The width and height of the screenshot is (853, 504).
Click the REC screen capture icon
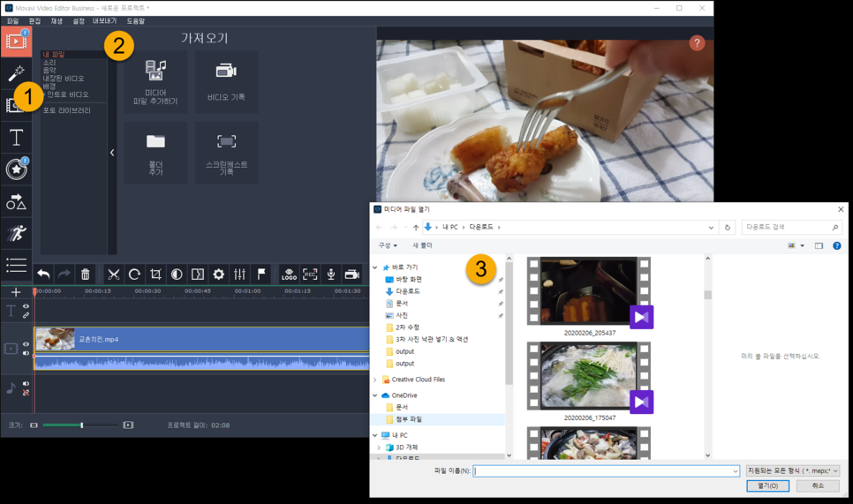click(x=310, y=275)
